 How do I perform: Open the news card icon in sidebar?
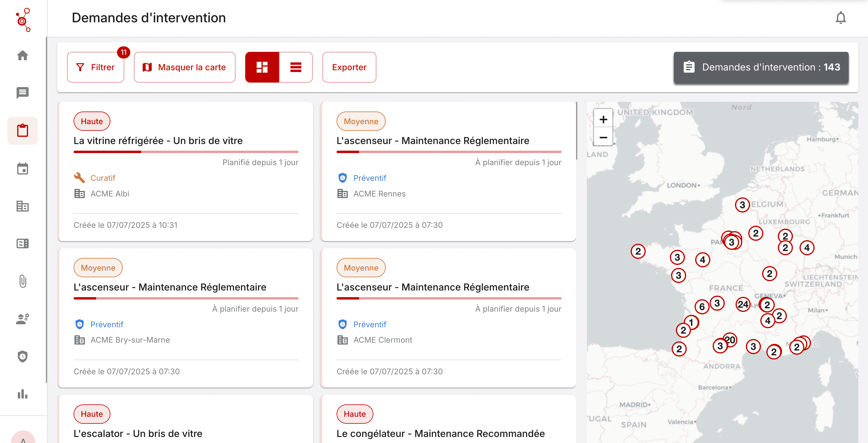23,243
